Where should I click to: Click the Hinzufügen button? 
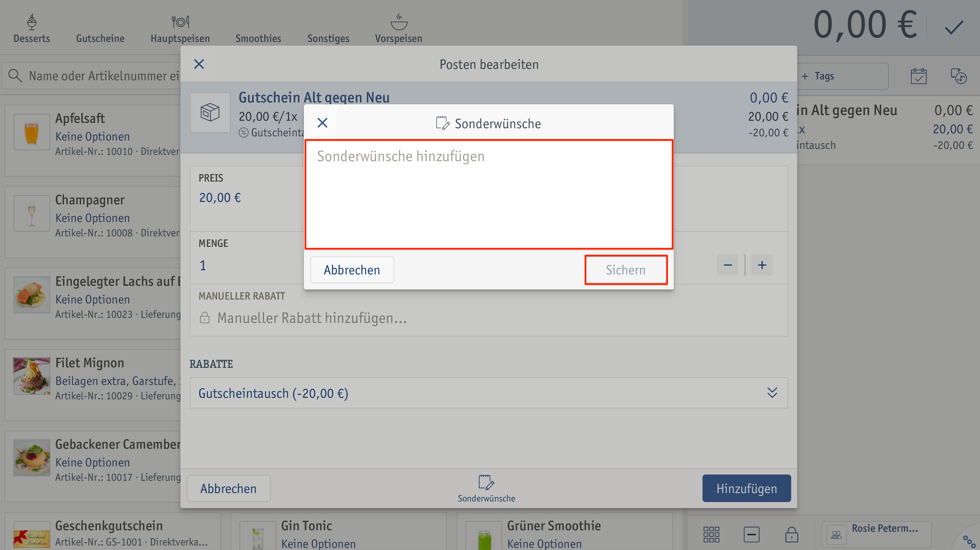coord(747,488)
